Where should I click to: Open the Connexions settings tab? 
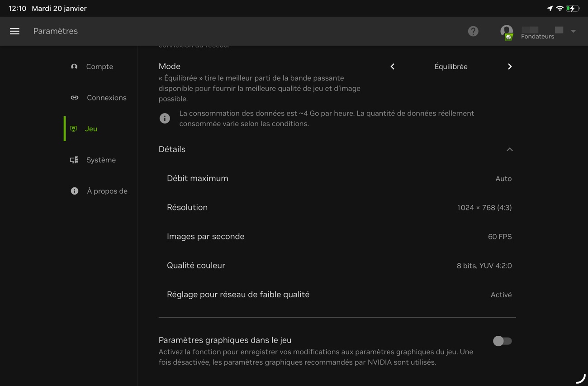[106, 98]
